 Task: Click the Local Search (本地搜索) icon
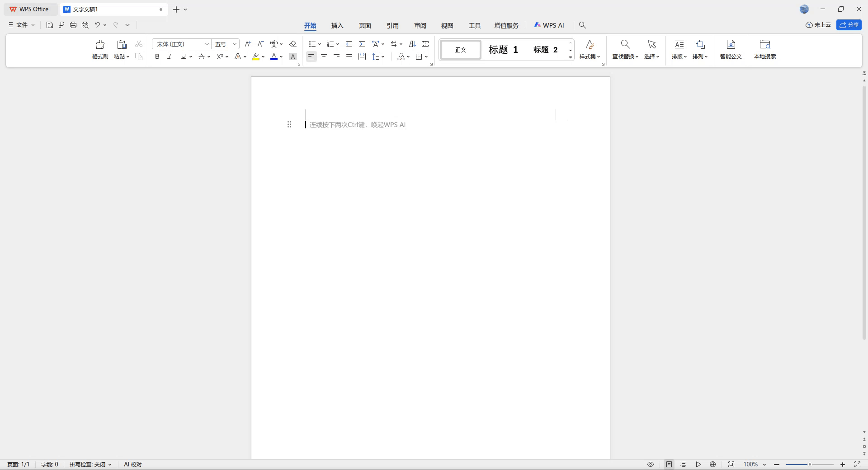765,44
